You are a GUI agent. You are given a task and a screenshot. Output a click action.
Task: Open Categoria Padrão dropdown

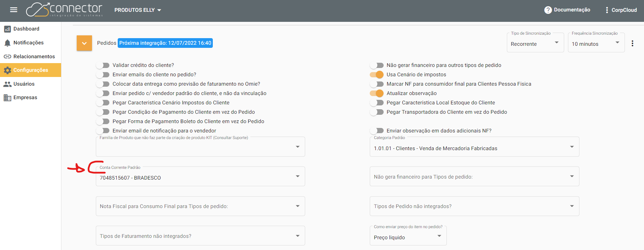click(474, 147)
